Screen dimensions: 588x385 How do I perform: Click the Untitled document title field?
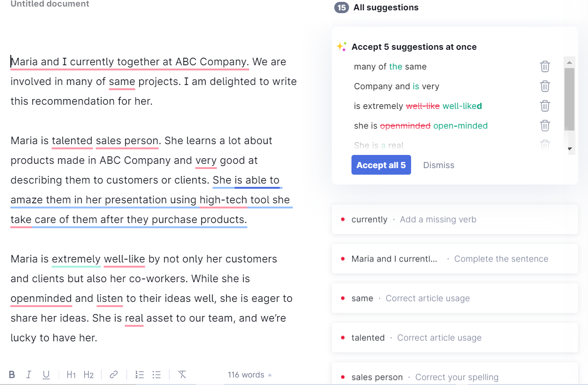(49, 4)
